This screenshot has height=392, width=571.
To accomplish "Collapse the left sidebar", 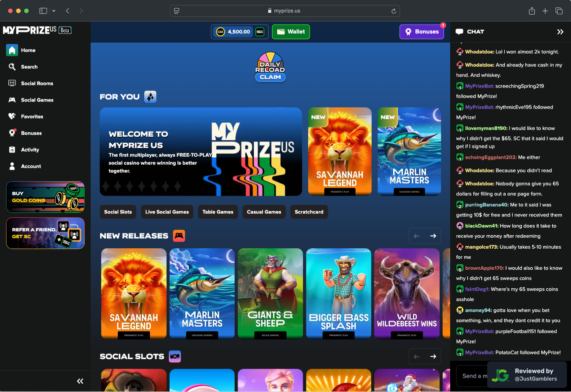I will point(80,381).
